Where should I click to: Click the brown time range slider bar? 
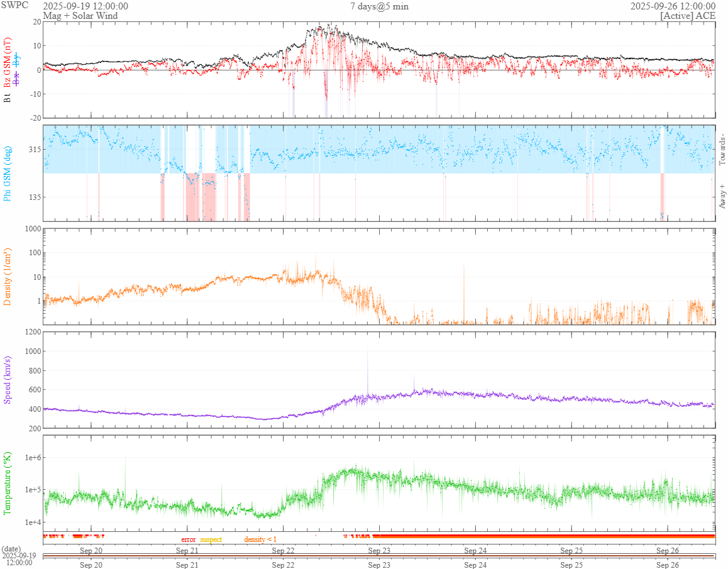tap(379, 556)
